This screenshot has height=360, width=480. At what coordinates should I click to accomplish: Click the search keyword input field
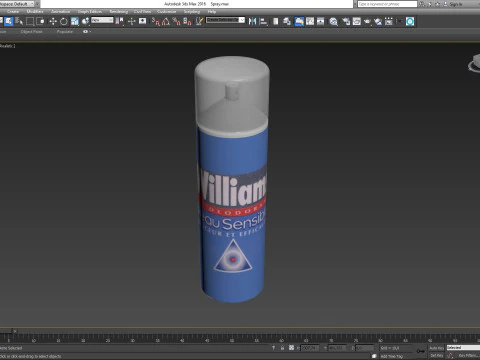(387, 4)
